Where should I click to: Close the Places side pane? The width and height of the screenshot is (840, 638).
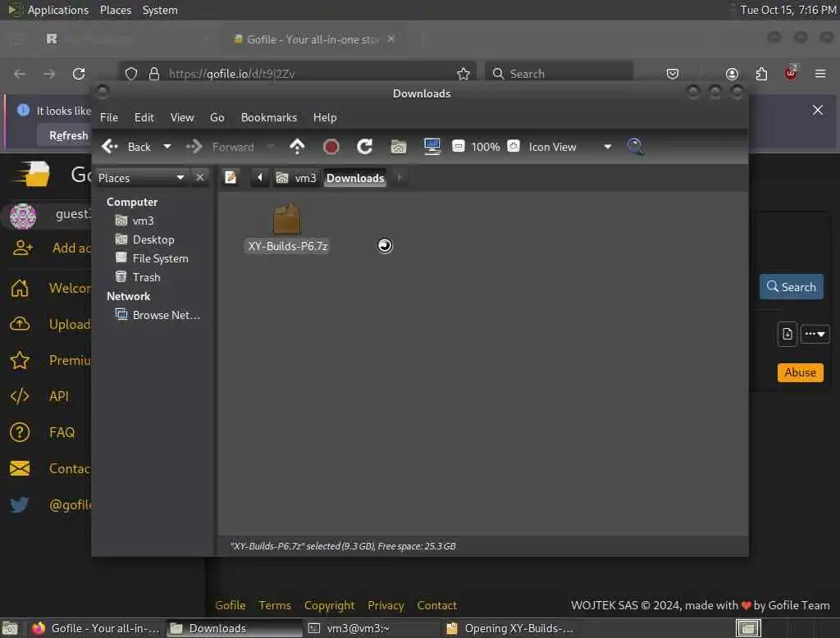click(x=200, y=177)
